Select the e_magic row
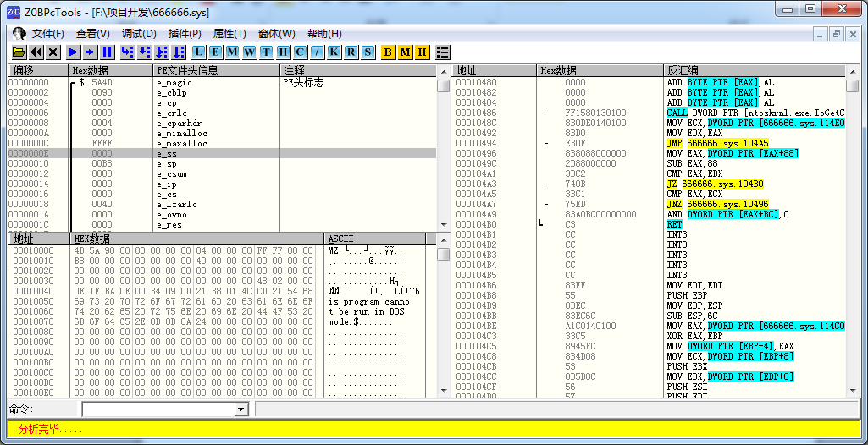 [223, 82]
